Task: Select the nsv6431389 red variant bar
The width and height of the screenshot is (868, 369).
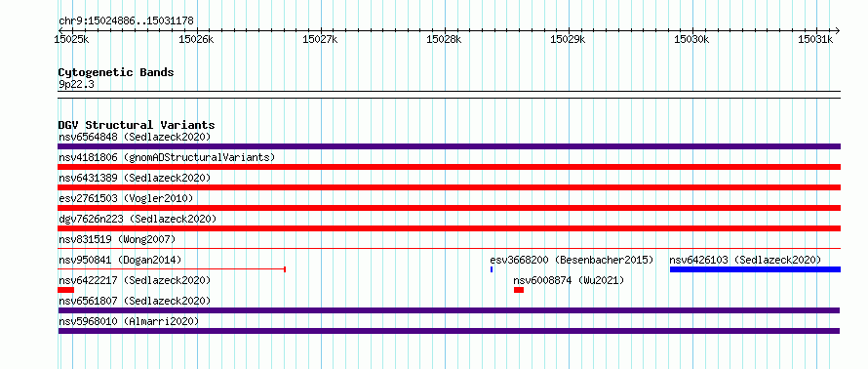Action: click(449, 187)
